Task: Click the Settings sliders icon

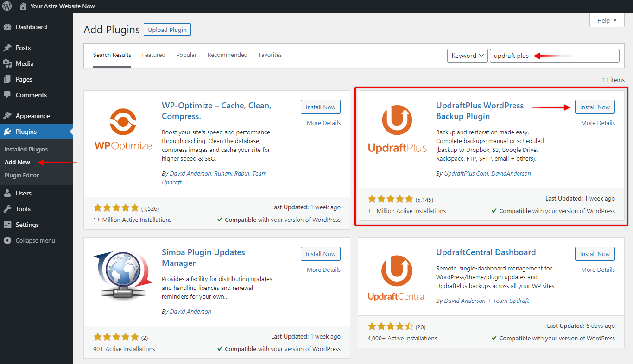Action: (x=7, y=225)
